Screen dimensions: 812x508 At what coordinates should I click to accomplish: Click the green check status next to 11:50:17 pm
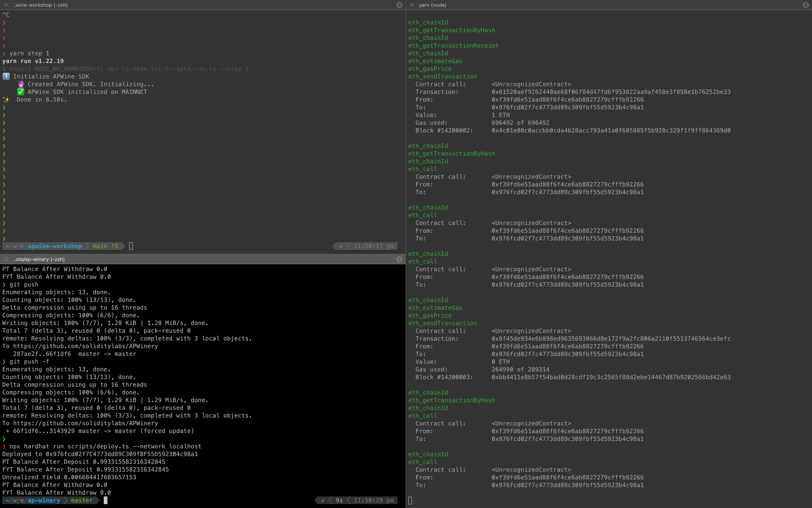(x=341, y=246)
